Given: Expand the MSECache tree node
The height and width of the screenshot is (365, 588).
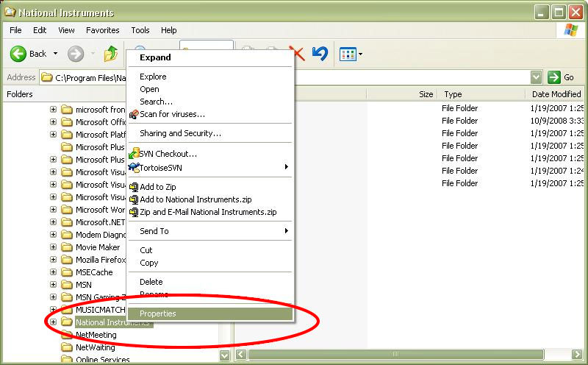Looking at the screenshot, I should click(53, 272).
